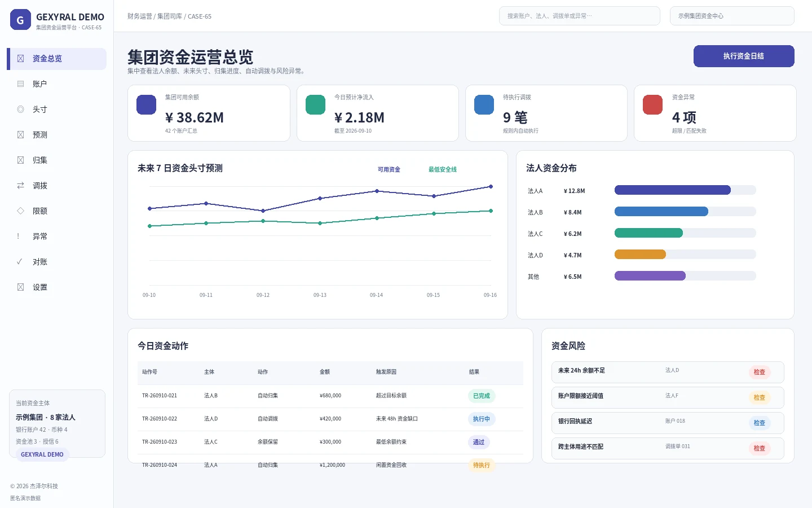
Task: Open the 示例集团资金中心 selector
Action: coord(732,16)
